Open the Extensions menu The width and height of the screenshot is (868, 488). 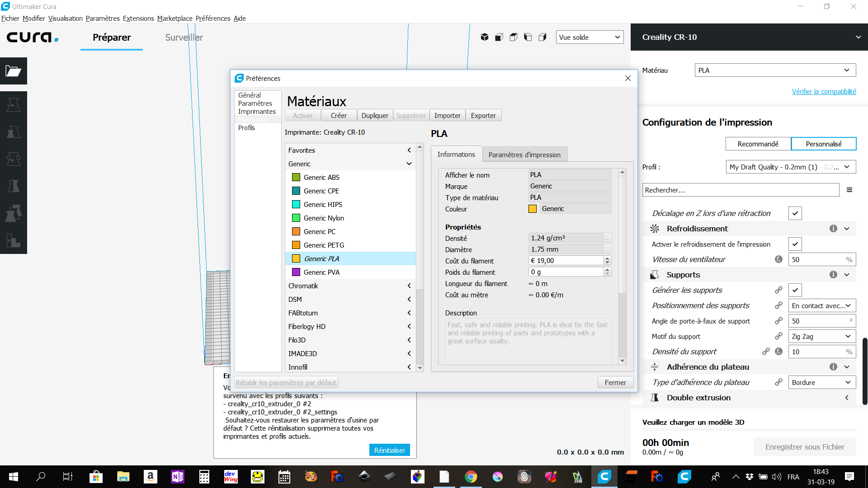tap(138, 19)
